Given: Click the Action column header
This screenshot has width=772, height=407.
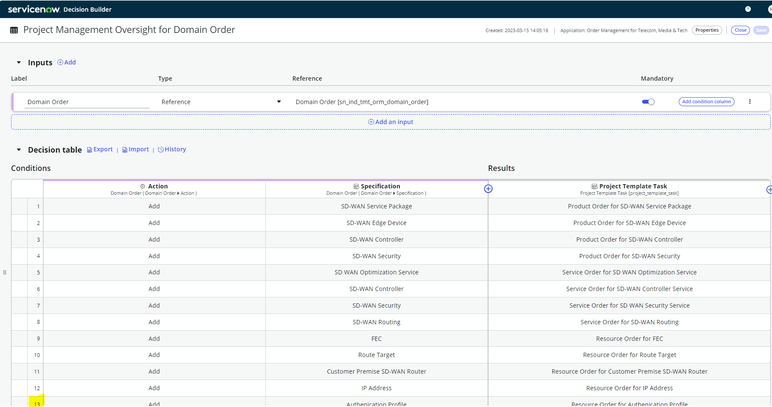Looking at the screenshot, I should [x=154, y=189].
